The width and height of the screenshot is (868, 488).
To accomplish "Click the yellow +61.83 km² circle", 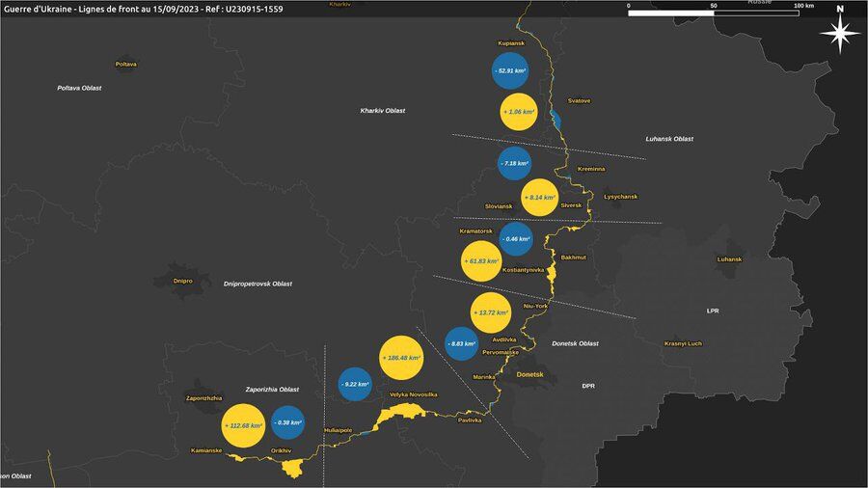I will coord(481,261).
